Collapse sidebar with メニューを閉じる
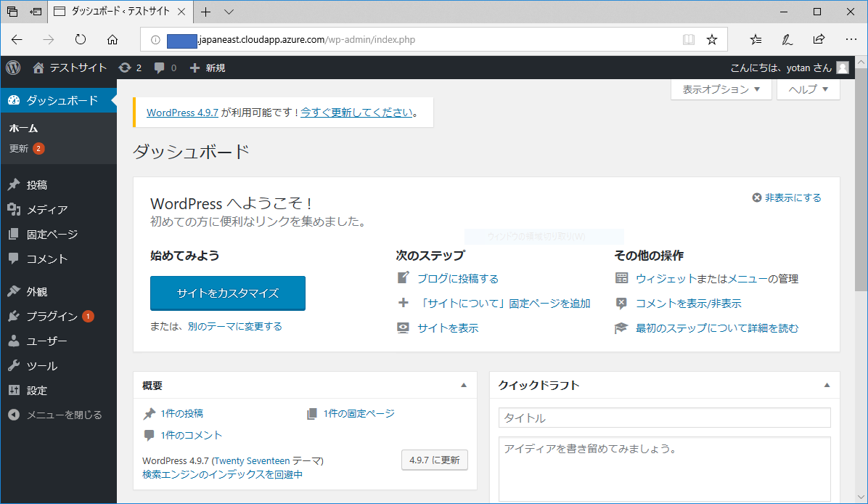 (58, 415)
